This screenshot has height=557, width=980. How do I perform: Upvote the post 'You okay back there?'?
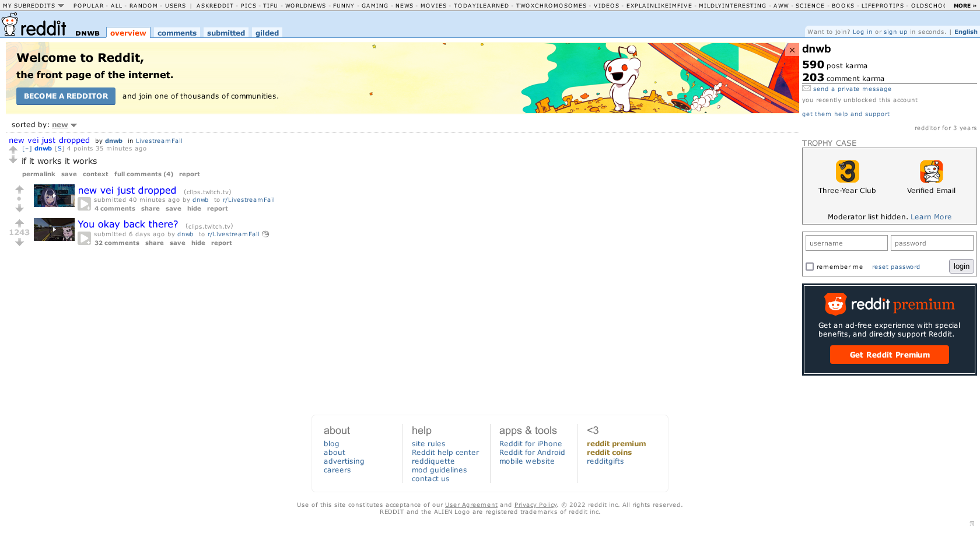19,223
